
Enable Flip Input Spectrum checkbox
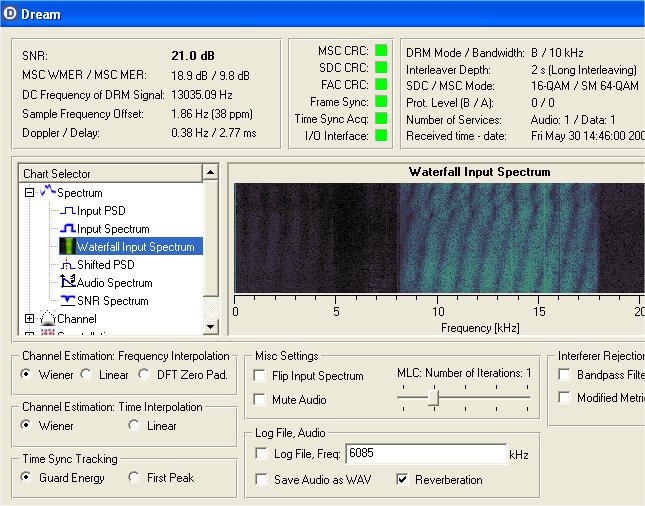(x=261, y=376)
